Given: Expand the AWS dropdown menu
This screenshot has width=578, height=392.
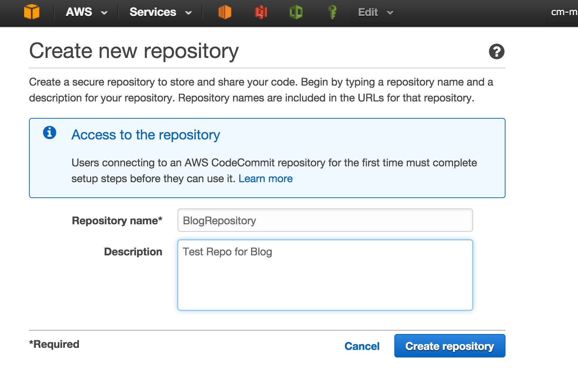Looking at the screenshot, I should coord(86,12).
